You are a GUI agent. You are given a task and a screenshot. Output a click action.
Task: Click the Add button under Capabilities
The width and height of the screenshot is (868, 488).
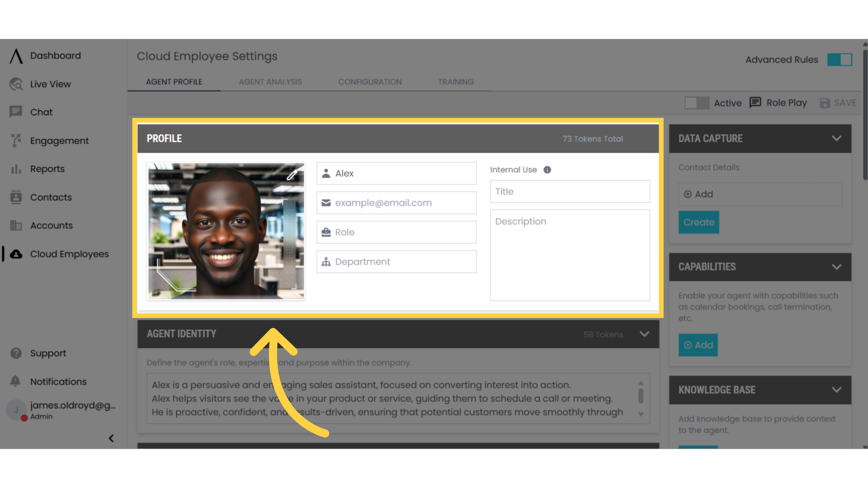click(x=698, y=345)
